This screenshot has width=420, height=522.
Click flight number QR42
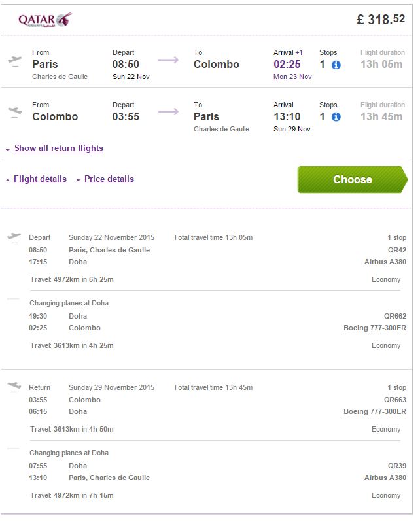coord(397,250)
